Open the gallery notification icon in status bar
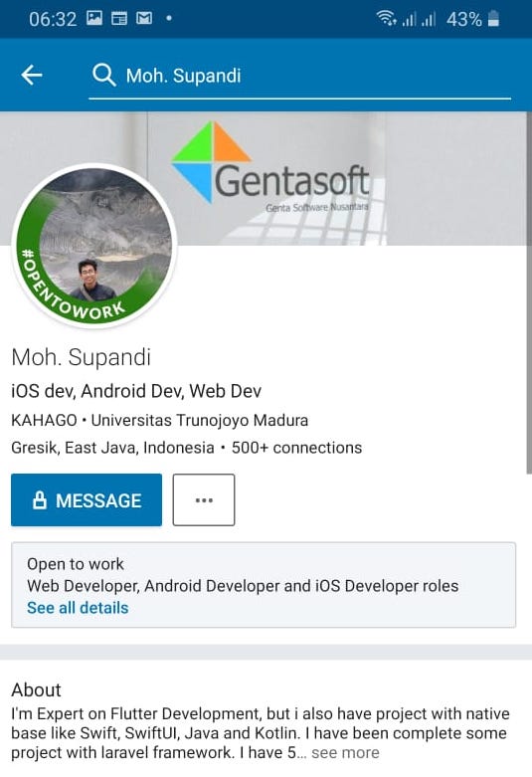532x777 pixels. coord(94,19)
